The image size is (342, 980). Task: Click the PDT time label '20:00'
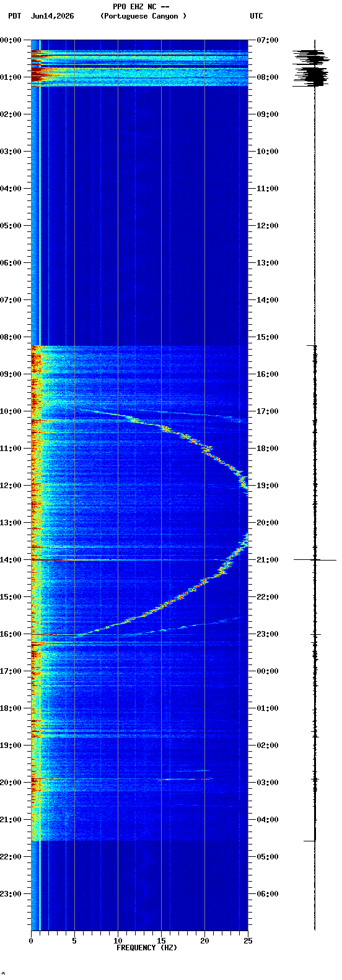(11, 783)
